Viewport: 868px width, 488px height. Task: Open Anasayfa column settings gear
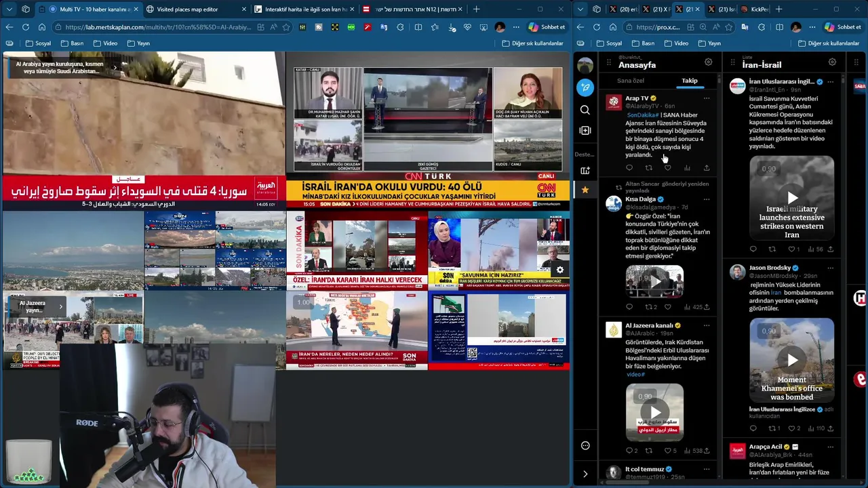pyautogui.click(x=708, y=62)
